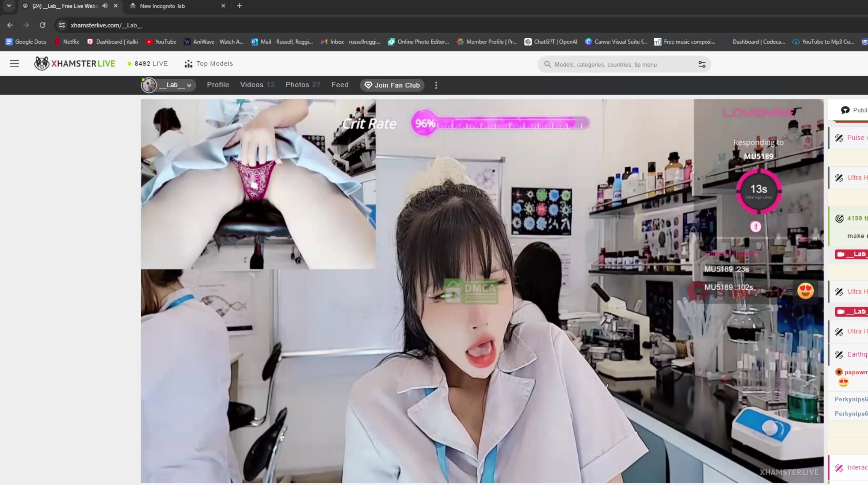Click the heart-eyes emoji reaction on the stream
Image resolution: width=868 pixels, height=485 pixels.
805,291
